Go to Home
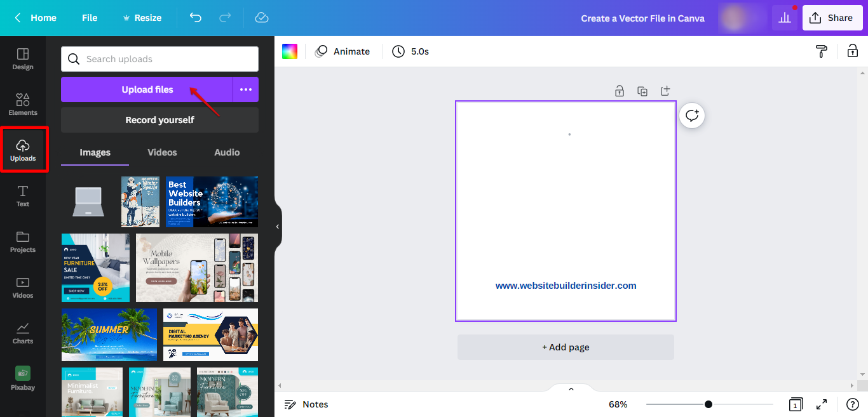Image resolution: width=868 pixels, height=417 pixels. point(44,18)
